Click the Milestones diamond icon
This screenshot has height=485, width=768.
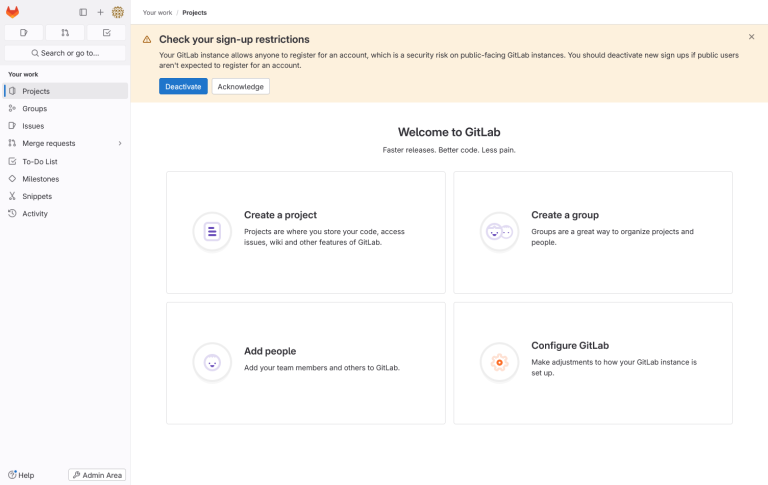point(12,179)
